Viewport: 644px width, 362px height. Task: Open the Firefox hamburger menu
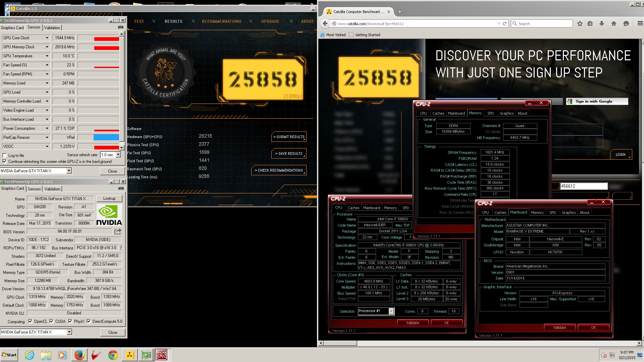point(640,23)
